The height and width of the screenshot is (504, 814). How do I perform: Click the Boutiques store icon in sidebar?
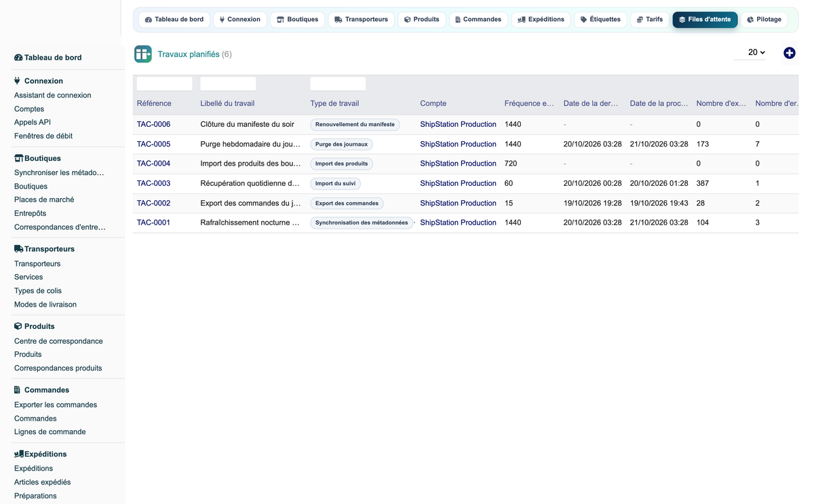point(19,158)
